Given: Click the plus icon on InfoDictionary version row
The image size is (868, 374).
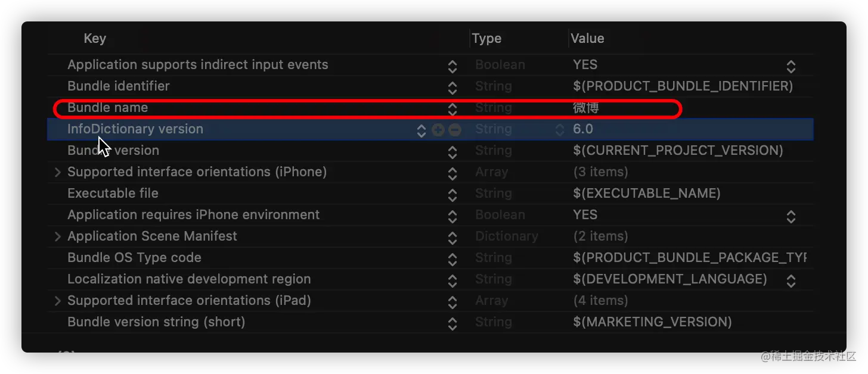Looking at the screenshot, I should tap(438, 130).
